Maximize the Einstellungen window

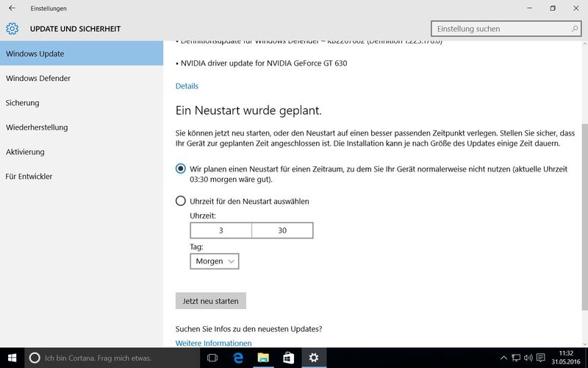click(553, 8)
